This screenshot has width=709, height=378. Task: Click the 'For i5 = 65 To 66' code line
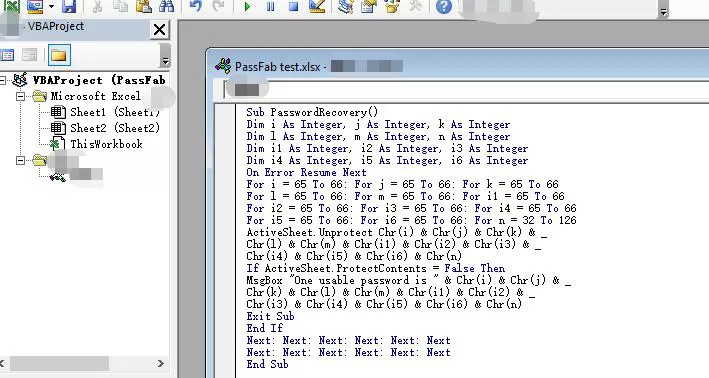411,220
